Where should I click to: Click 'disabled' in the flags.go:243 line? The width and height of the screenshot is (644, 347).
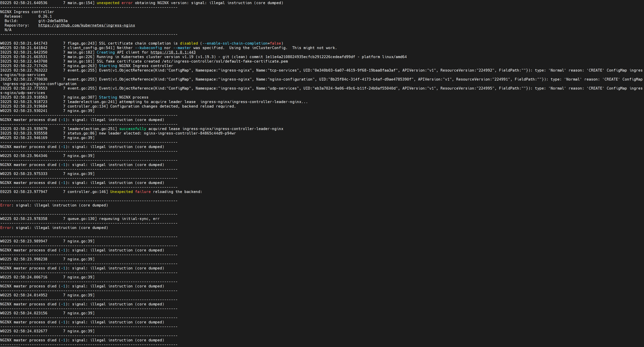(x=189, y=43)
